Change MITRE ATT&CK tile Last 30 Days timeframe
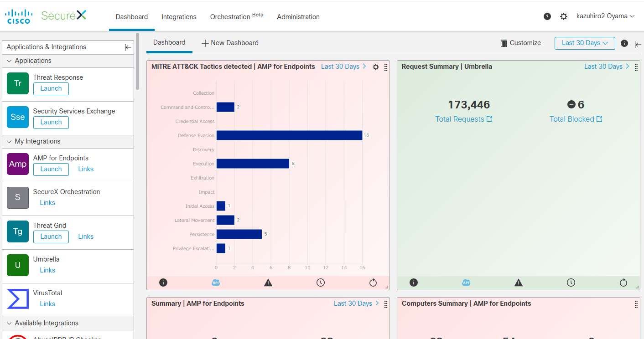 343,67
